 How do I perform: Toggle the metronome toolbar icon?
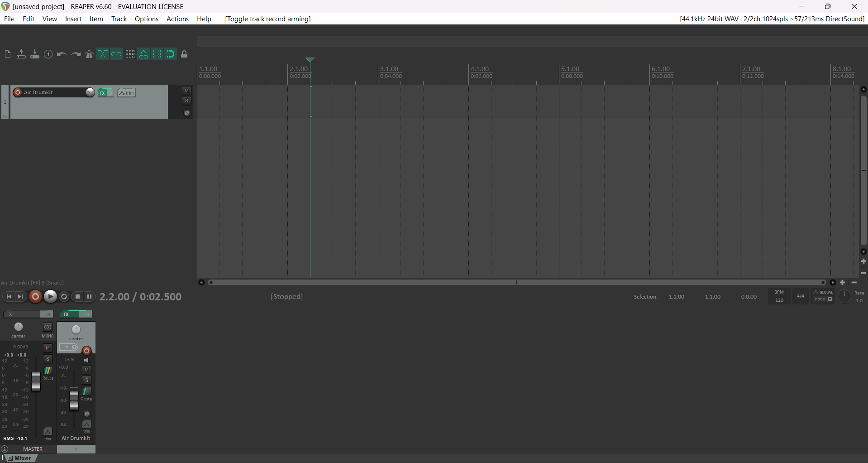pyautogui.click(x=89, y=54)
